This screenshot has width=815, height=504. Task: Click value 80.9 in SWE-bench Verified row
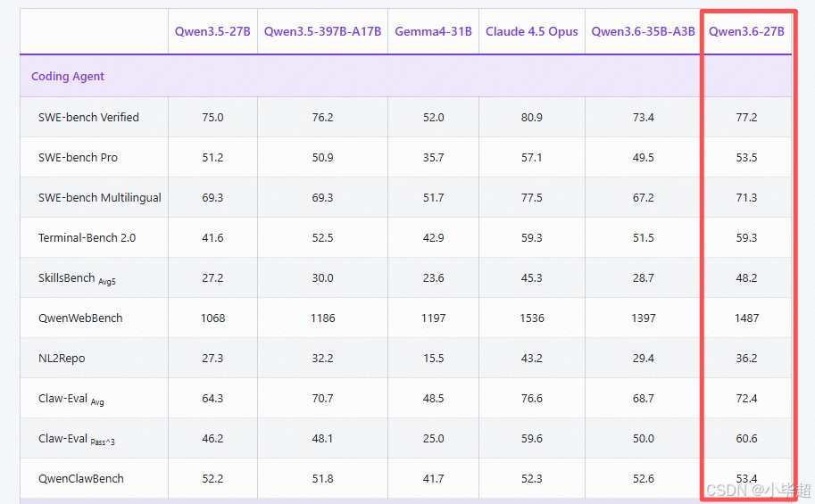coord(532,118)
